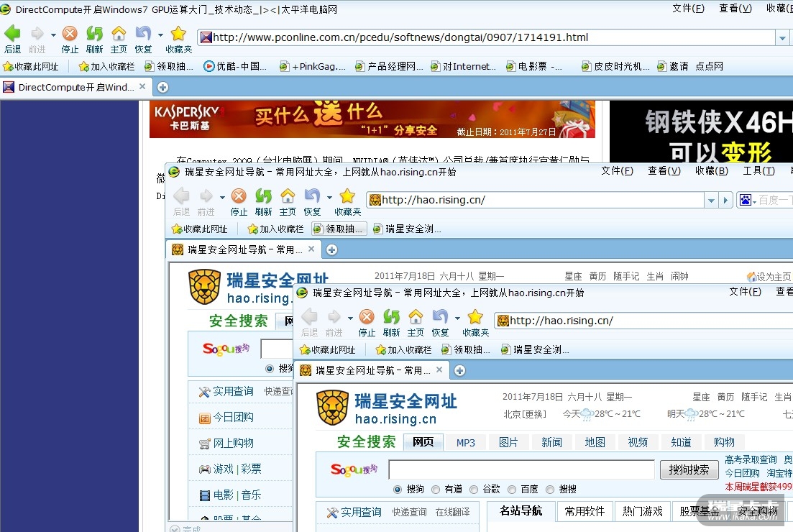Select the 搜搜 search engine radio button
Viewport: 793px width, 532px height.
click(550, 489)
